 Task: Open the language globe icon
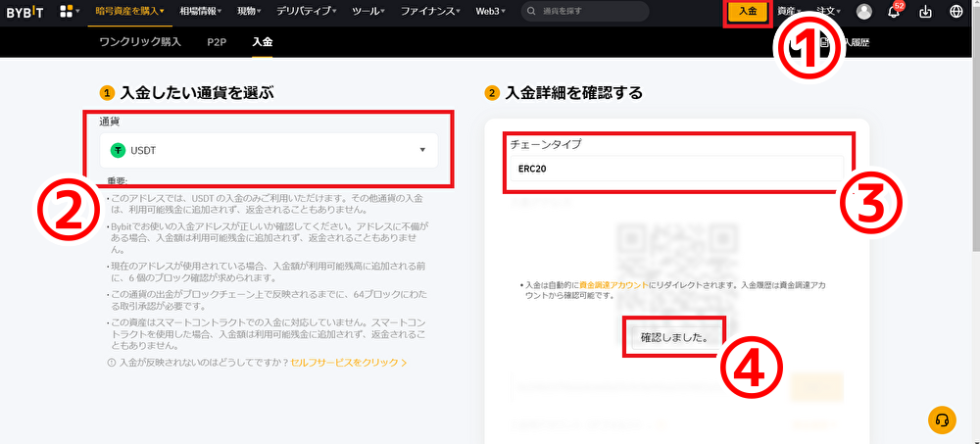[x=956, y=11]
